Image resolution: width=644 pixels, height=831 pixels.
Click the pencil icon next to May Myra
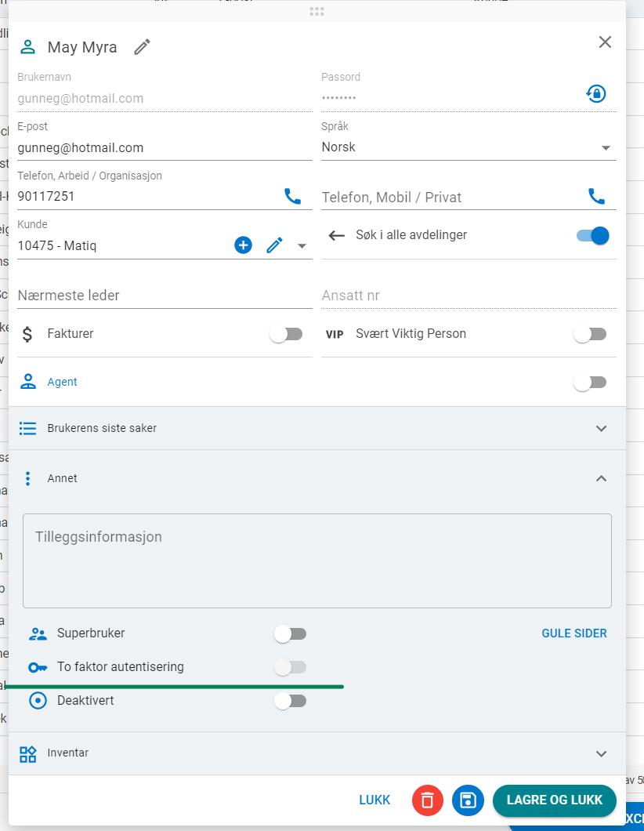142,47
